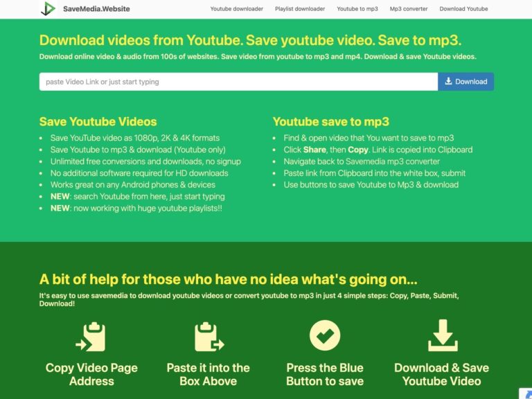Screen dimensions: 532x399
Task: Click the checkmark circle icon
Action: (325, 335)
